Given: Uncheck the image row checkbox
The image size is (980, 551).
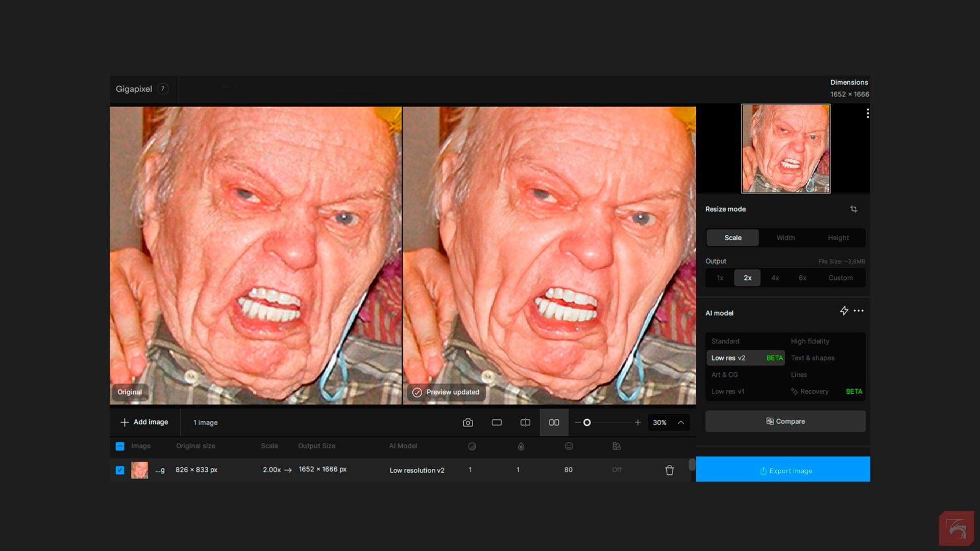Looking at the screenshot, I should tap(120, 470).
